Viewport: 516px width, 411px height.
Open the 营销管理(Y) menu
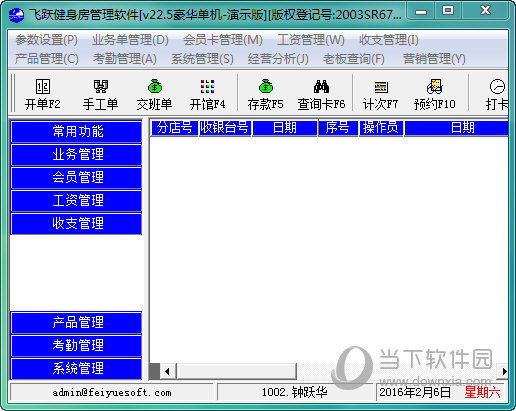(x=434, y=59)
